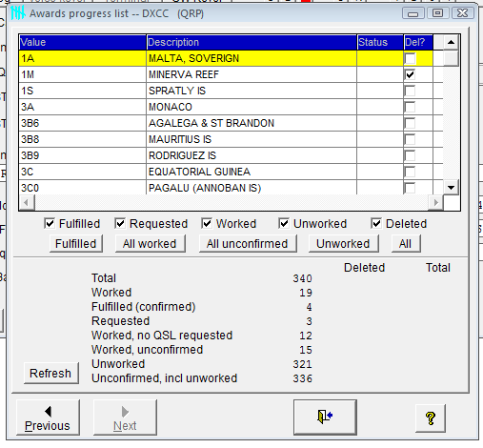Click the Status column header
483x448 pixels.
click(380, 42)
